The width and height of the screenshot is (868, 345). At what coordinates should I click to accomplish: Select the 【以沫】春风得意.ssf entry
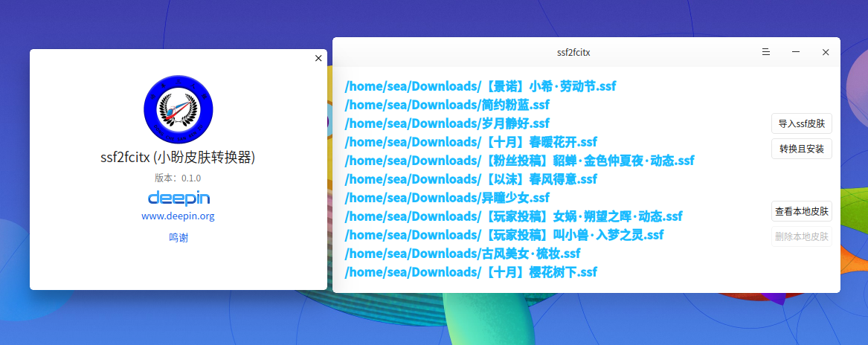(471, 179)
